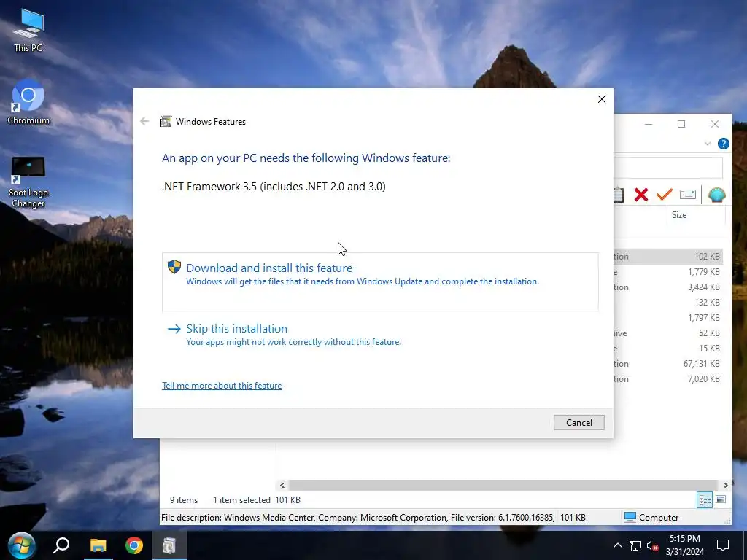Select the file sized 3,424 KB
747x560 pixels.
(668, 287)
